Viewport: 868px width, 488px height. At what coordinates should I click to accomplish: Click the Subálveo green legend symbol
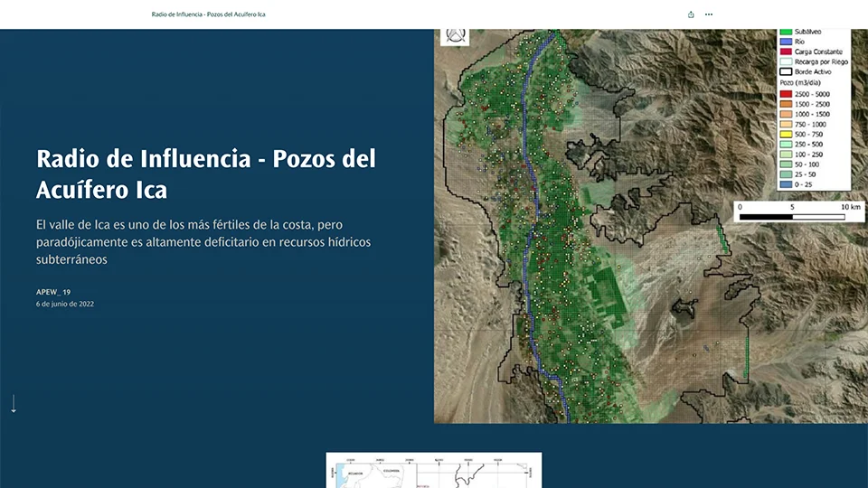pos(786,33)
